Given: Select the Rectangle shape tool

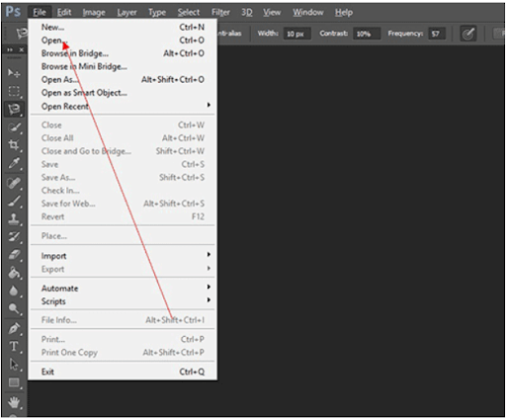Looking at the screenshot, I should [14, 382].
